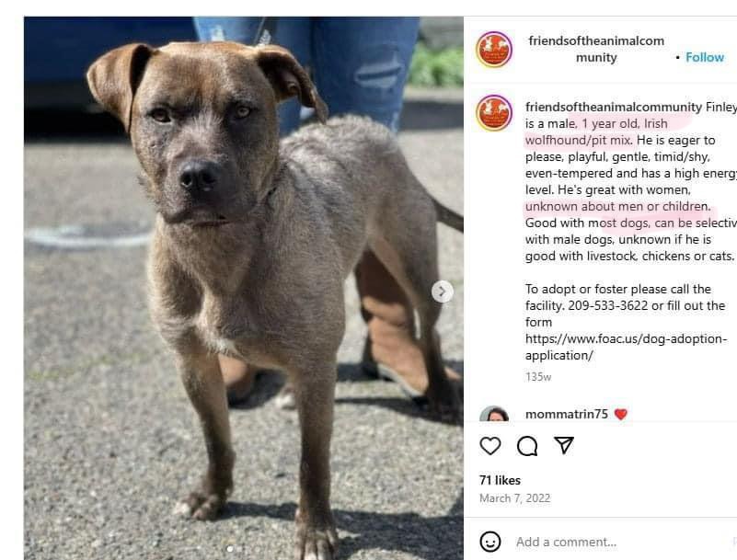This screenshot has height=560, width=737.
Task: Click the 135w timestamp under caption
Action: point(537,377)
